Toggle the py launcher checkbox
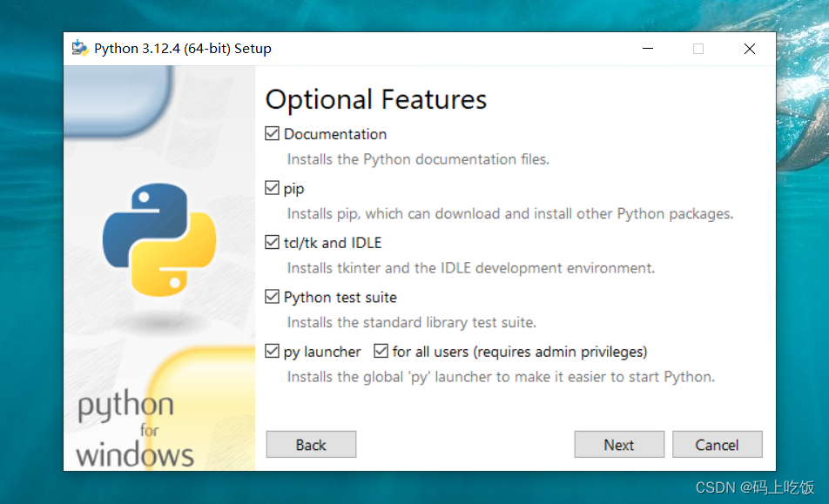Image resolution: width=829 pixels, height=504 pixels. pos(272,352)
